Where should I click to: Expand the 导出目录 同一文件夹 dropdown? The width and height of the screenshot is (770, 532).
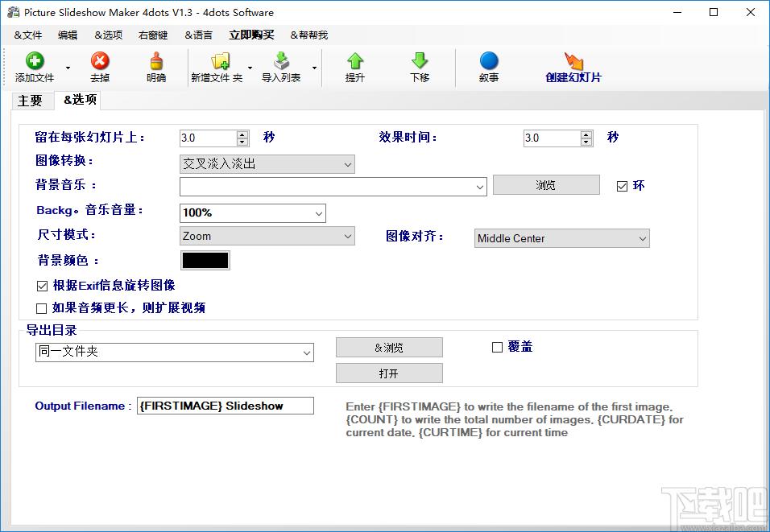[307, 353]
